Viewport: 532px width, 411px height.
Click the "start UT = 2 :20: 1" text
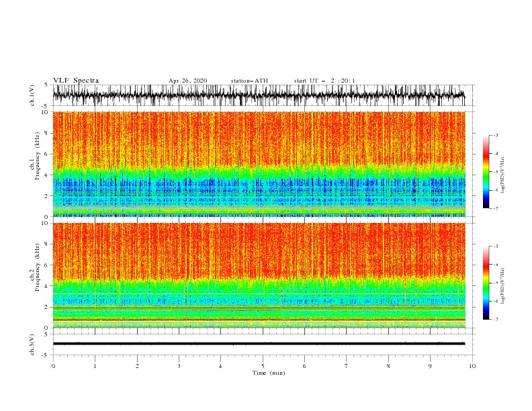point(324,81)
